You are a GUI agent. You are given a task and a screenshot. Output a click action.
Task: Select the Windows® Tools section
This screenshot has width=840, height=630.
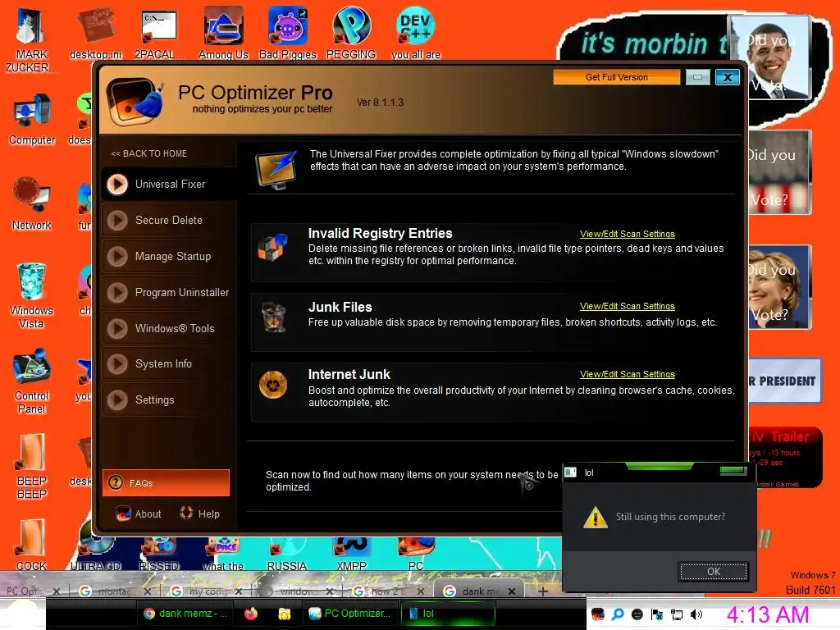169,328
